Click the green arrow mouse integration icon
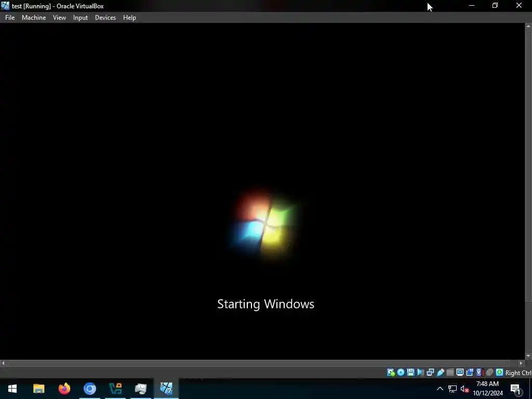This screenshot has width=532, height=399. point(499,373)
